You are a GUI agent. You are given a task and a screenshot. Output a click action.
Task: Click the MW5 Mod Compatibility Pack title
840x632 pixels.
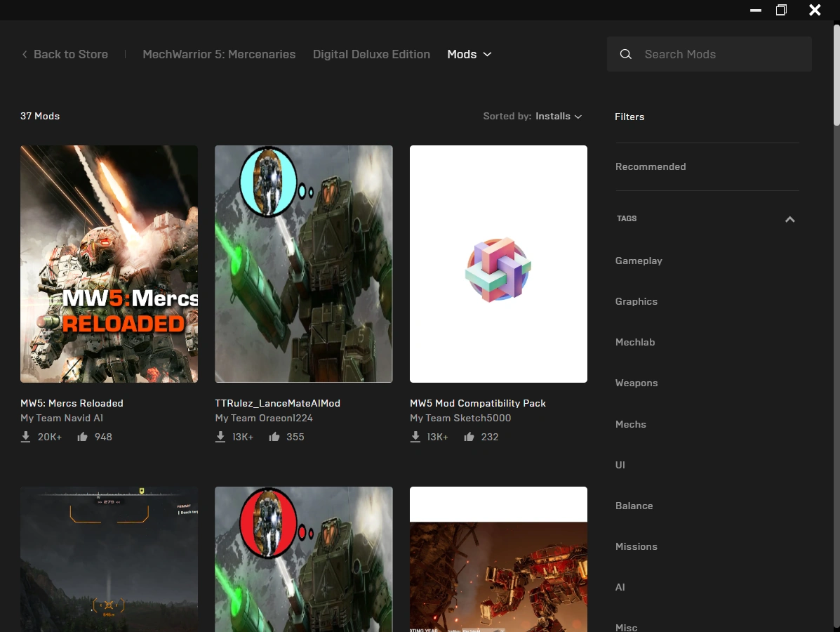click(478, 403)
